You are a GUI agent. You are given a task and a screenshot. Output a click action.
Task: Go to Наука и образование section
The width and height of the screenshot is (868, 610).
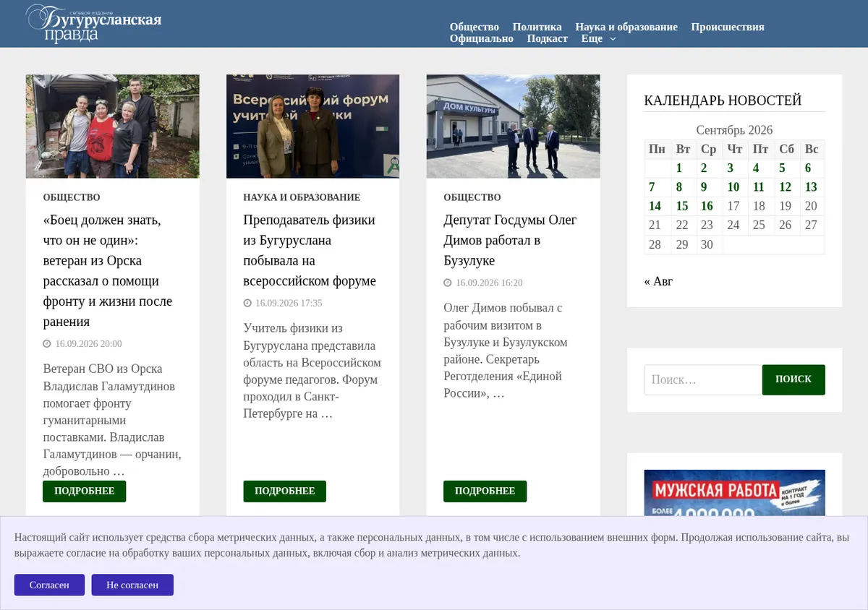[x=626, y=27]
